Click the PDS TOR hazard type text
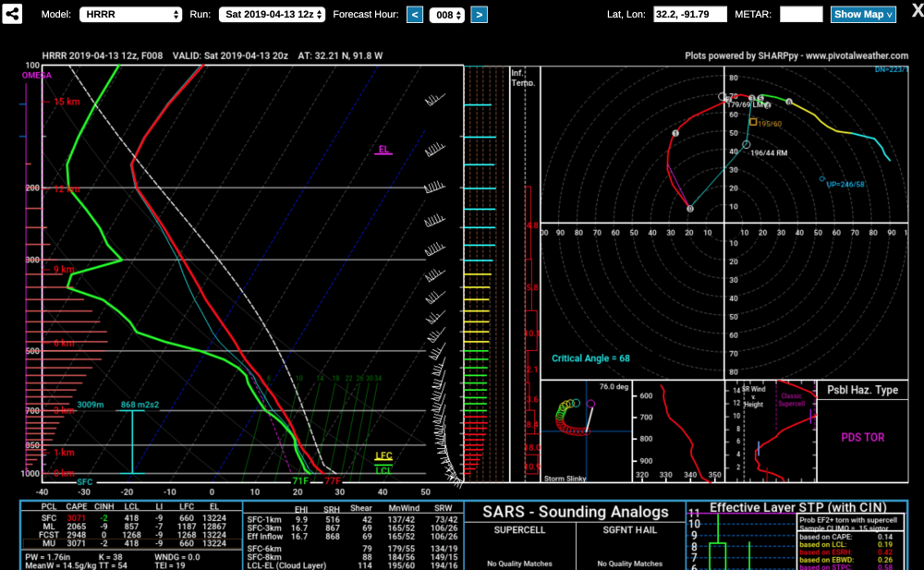The image size is (924, 570). point(862,437)
